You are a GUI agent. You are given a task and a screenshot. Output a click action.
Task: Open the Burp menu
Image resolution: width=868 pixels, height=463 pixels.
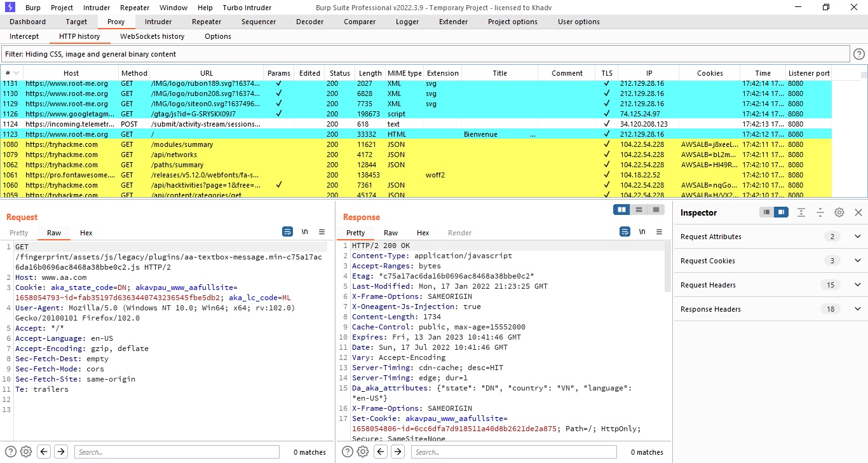[33, 8]
